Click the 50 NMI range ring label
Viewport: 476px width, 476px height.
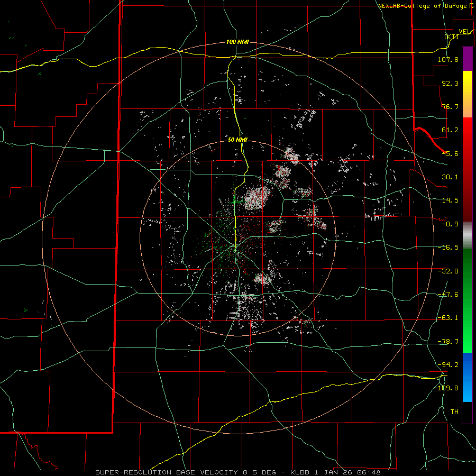coord(237,140)
